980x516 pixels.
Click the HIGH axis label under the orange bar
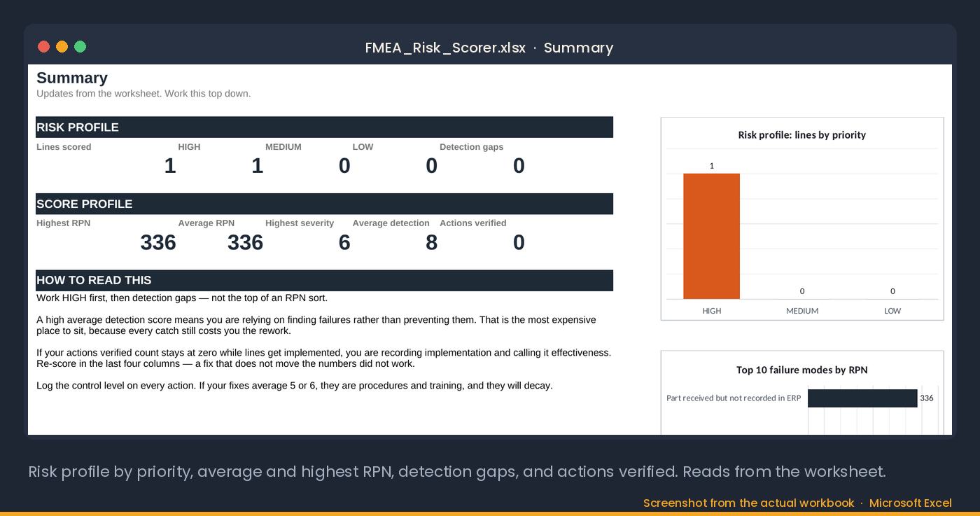tap(711, 311)
